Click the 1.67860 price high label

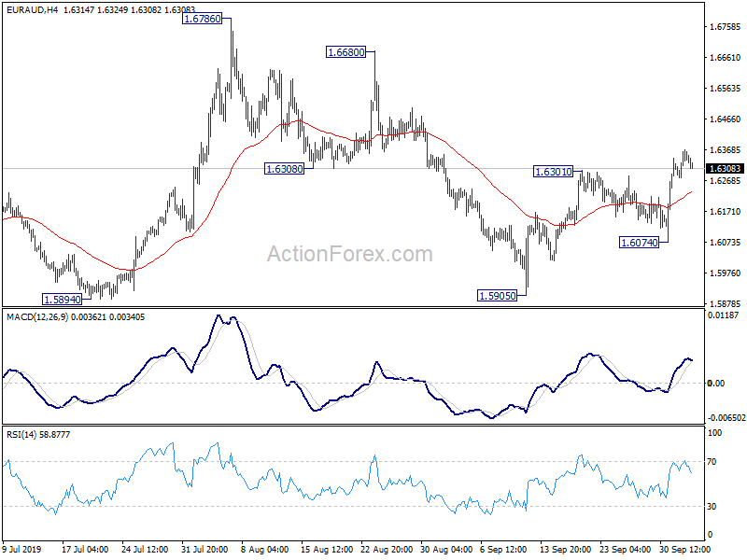(203, 19)
